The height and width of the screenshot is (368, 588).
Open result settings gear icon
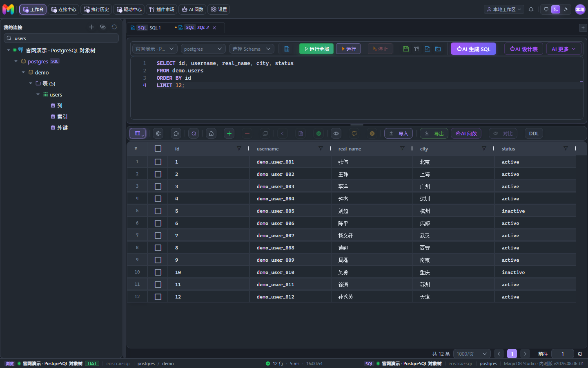[x=158, y=133]
